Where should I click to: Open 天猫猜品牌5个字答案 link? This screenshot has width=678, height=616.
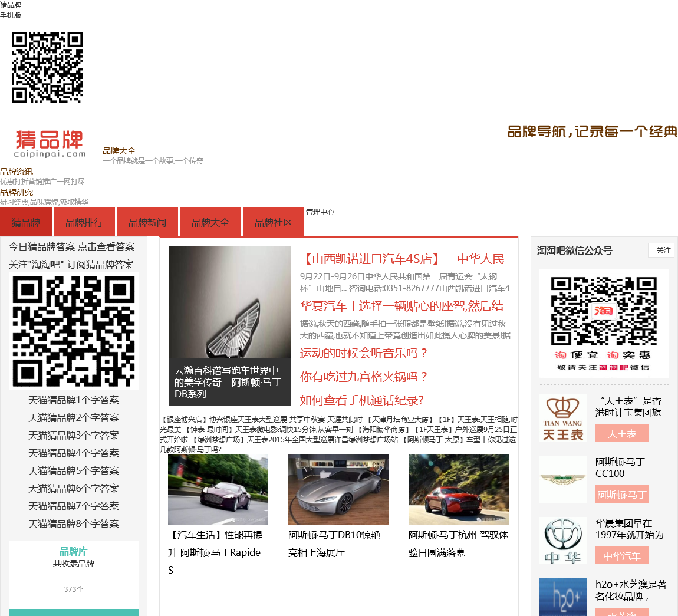pos(74,471)
